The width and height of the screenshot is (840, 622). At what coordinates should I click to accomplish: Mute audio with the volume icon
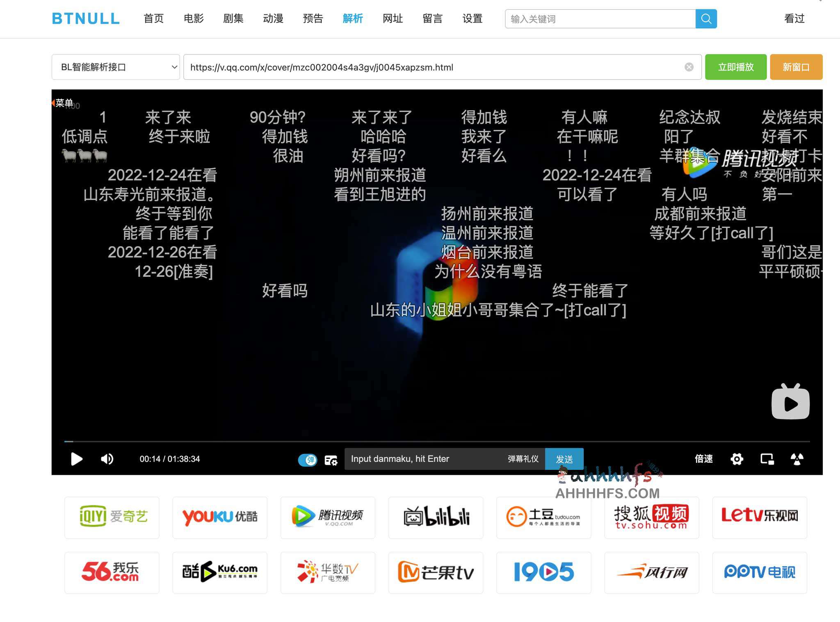tap(107, 459)
